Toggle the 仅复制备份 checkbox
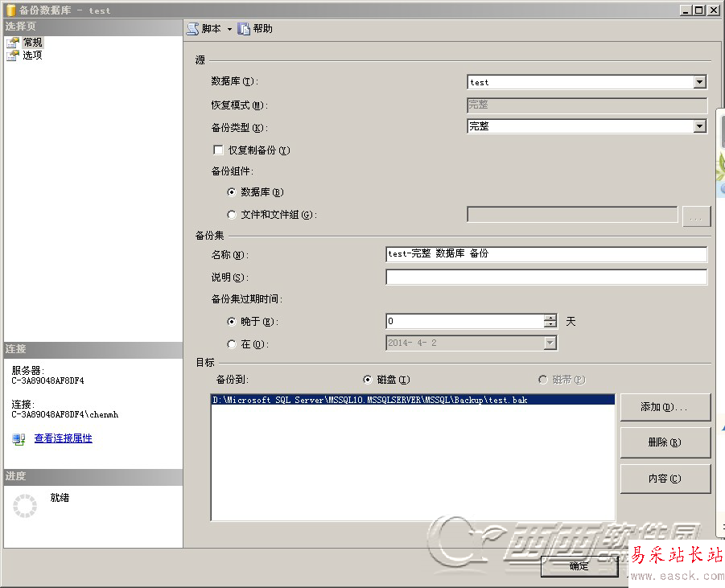Viewport: 725px width, 588px height. 218,150
